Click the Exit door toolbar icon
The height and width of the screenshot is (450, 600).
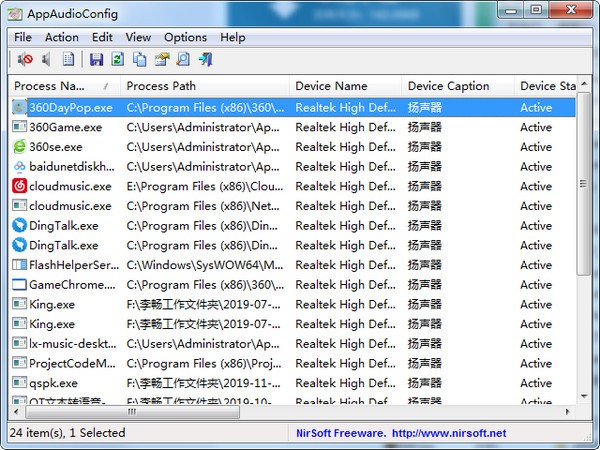205,60
